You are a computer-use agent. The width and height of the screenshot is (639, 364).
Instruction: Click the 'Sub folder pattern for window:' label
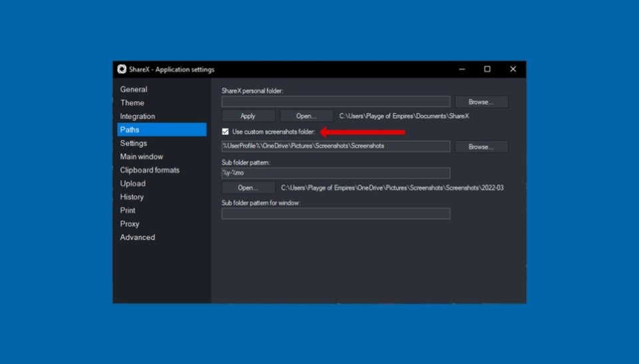[x=261, y=203]
